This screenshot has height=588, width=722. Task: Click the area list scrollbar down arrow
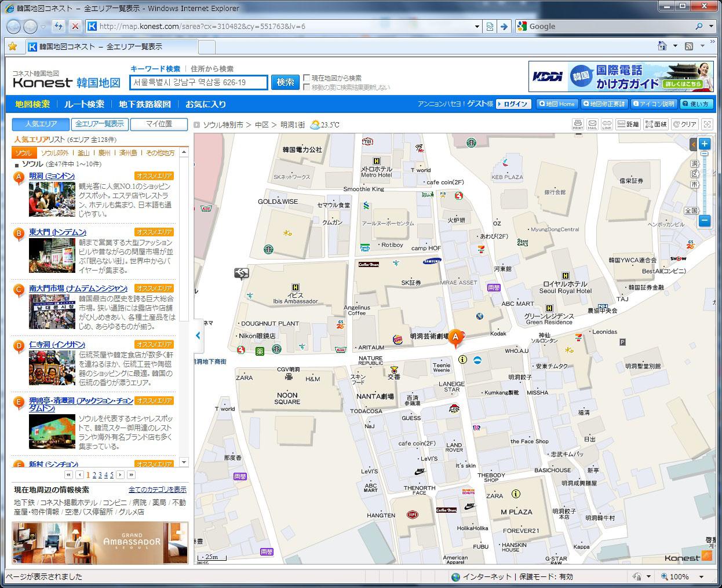(x=184, y=462)
